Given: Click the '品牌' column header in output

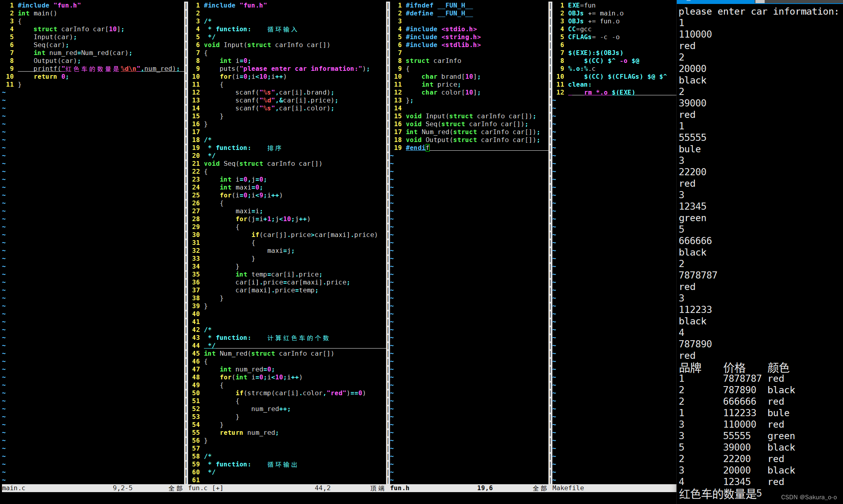Looking at the screenshot, I should pyautogui.click(x=690, y=368).
